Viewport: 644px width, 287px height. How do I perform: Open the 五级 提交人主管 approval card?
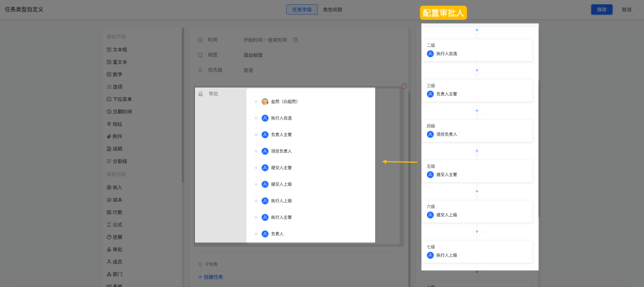[x=476, y=170]
